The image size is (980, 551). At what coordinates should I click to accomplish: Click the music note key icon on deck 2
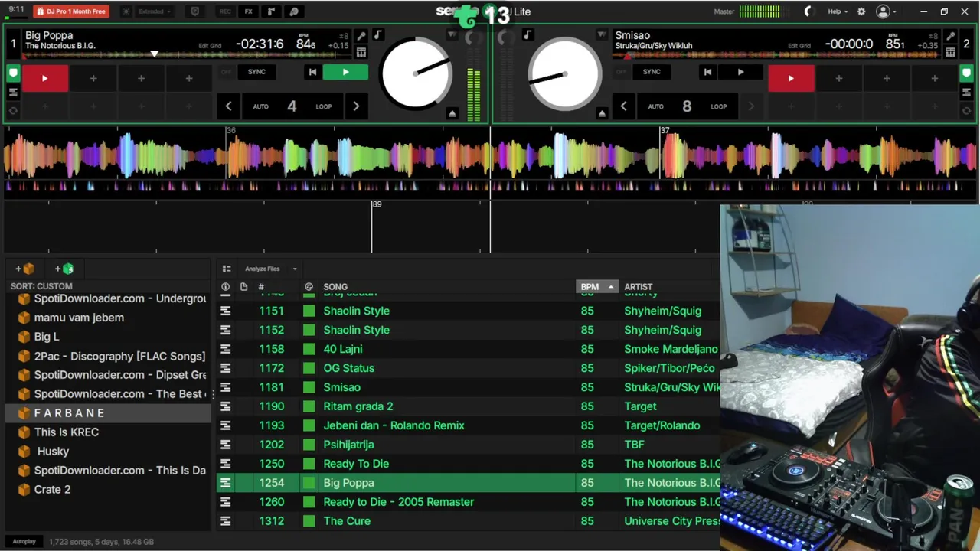tap(528, 35)
